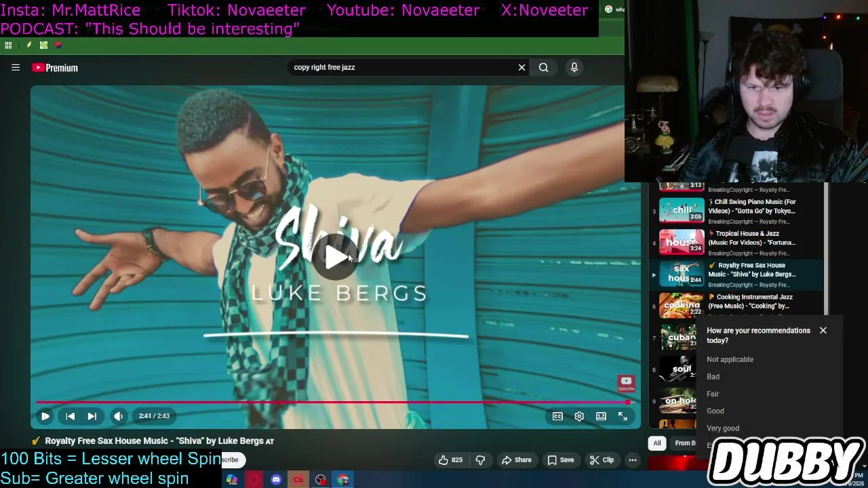Click the 2:41 / 2:43 time display
Screen dimensions: 868x488
154,416
